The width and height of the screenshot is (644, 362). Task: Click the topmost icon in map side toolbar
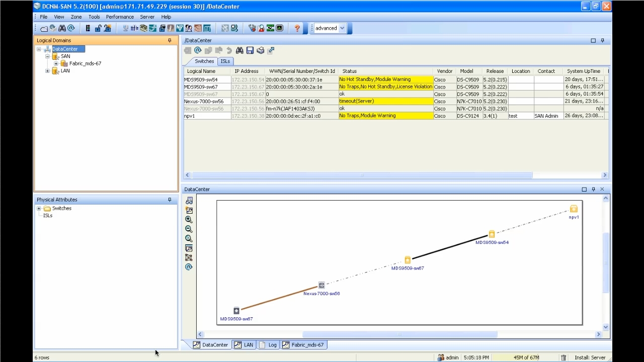pyautogui.click(x=189, y=201)
